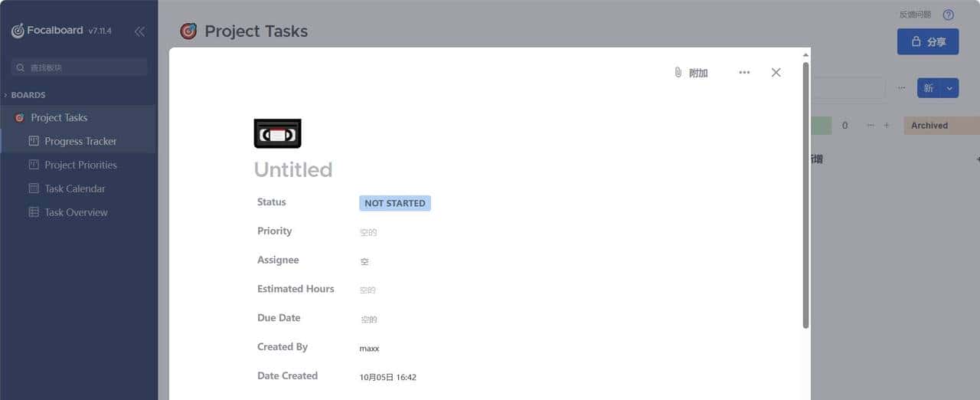This screenshot has width=980, height=400.
Task: Switch to the Task Calendar view
Action: [74, 189]
